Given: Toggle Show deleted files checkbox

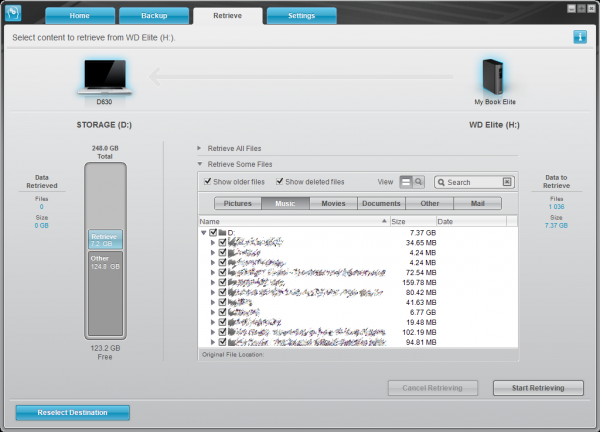Looking at the screenshot, I should pyautogui.click(x=280, y=181).
